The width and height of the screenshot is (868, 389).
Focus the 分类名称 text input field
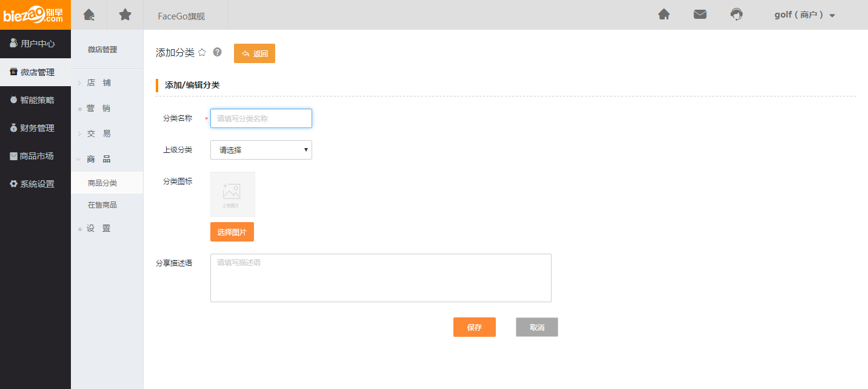pyautogui.click(x=261, y=118)
